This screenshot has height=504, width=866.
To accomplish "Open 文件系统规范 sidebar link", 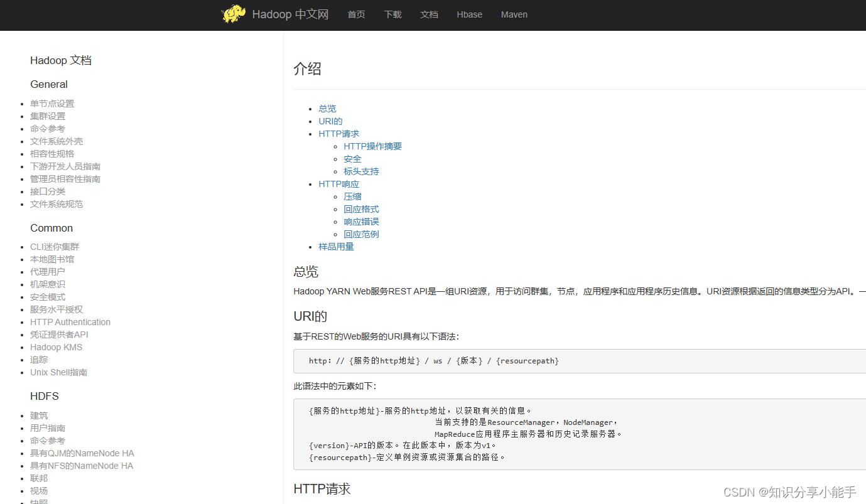I will tap(57, 204).
